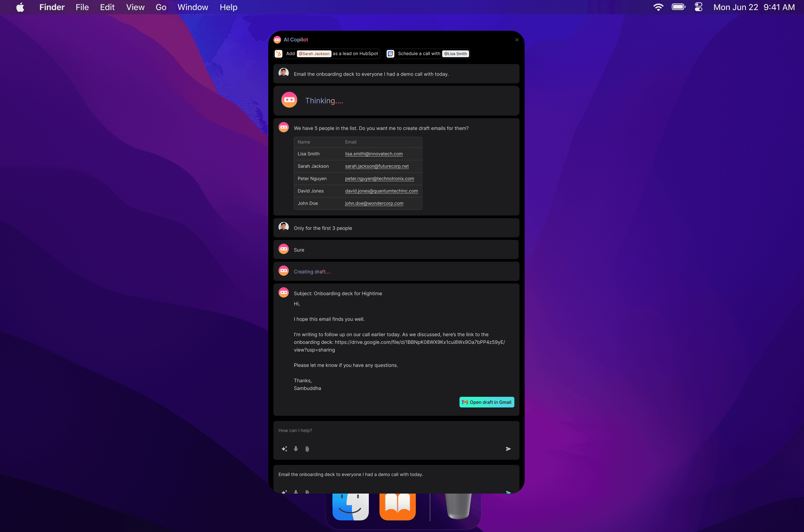Open the john.doe@wondercorp.com email link

(374, 203)
